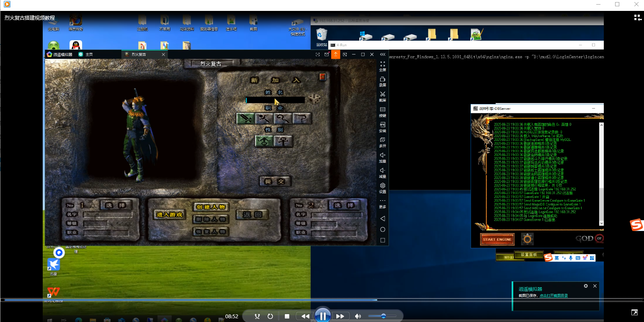Click the 全屏 fullscreen sidebar icon
644x322 pixels.
382,66
